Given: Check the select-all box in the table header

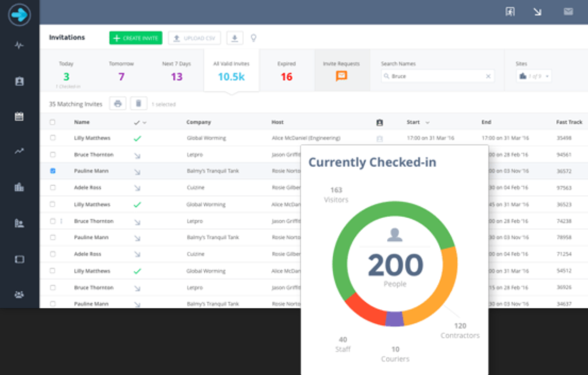Looking at the screenshot, I should (x=52, y=122).
